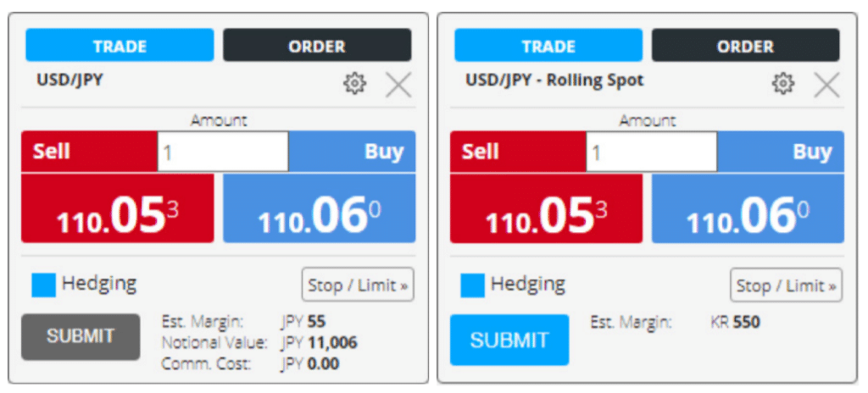Click red 110.053 sell price in USD/JPY panel
868x393 pixels.
(117, 208)
